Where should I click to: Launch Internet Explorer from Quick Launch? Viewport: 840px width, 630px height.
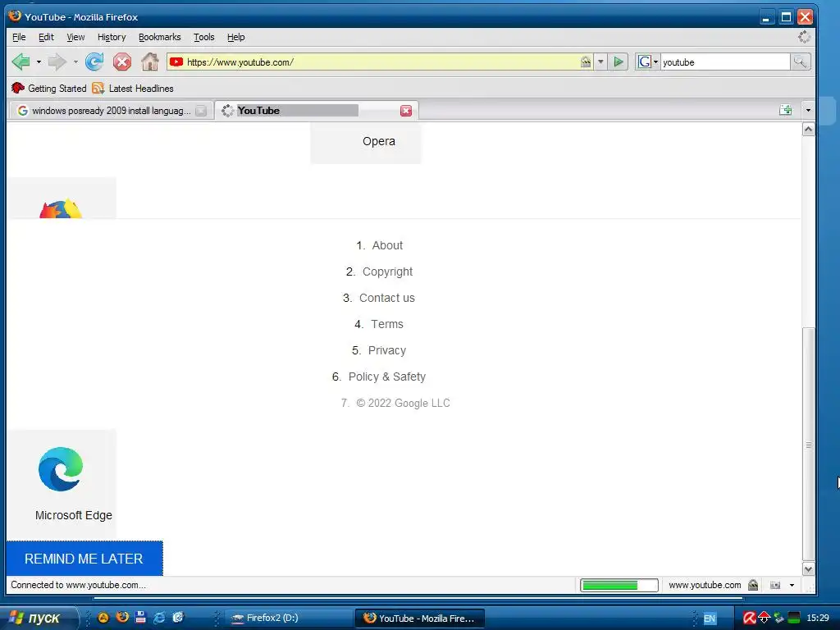tap(159, 617)
